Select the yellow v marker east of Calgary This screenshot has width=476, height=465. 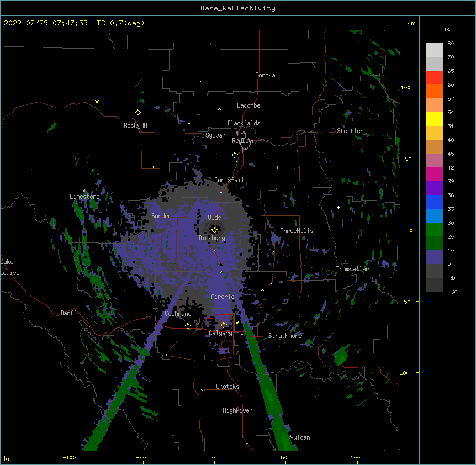pyautogui.click(x=237, y=323)
